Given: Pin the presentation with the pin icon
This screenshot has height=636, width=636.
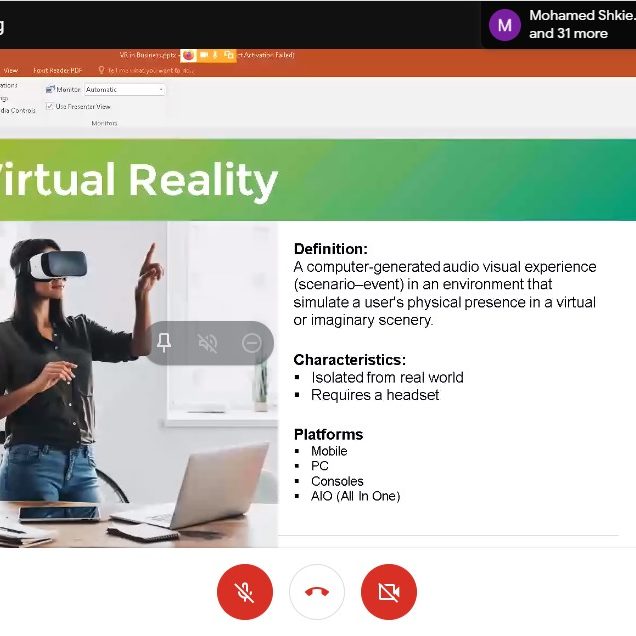Looking at the screenshot, I should pos(164,343).
